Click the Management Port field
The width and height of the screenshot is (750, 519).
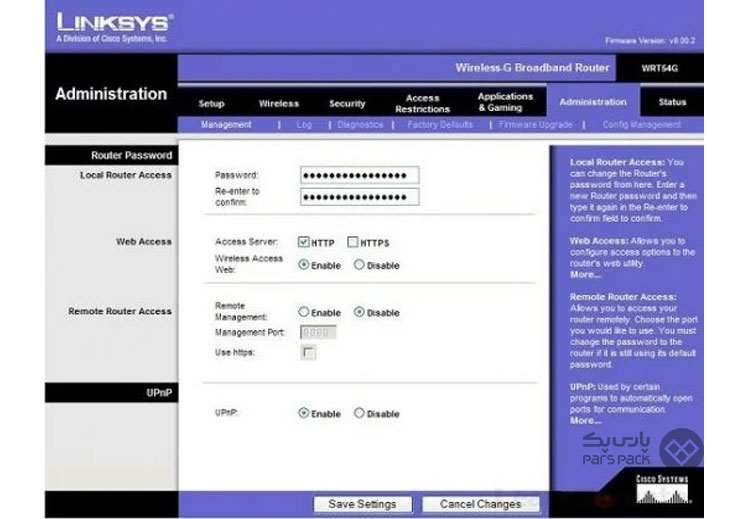point(318,332)
